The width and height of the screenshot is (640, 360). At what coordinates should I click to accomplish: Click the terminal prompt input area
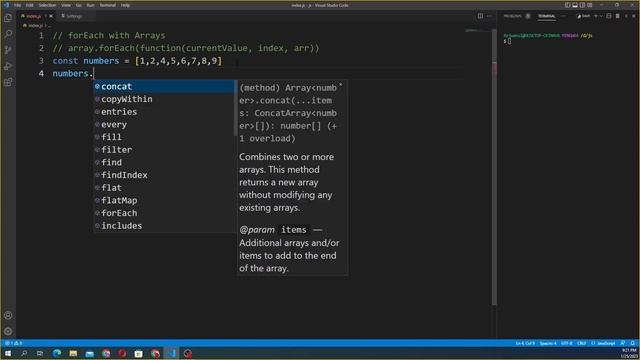coord(509,41)
